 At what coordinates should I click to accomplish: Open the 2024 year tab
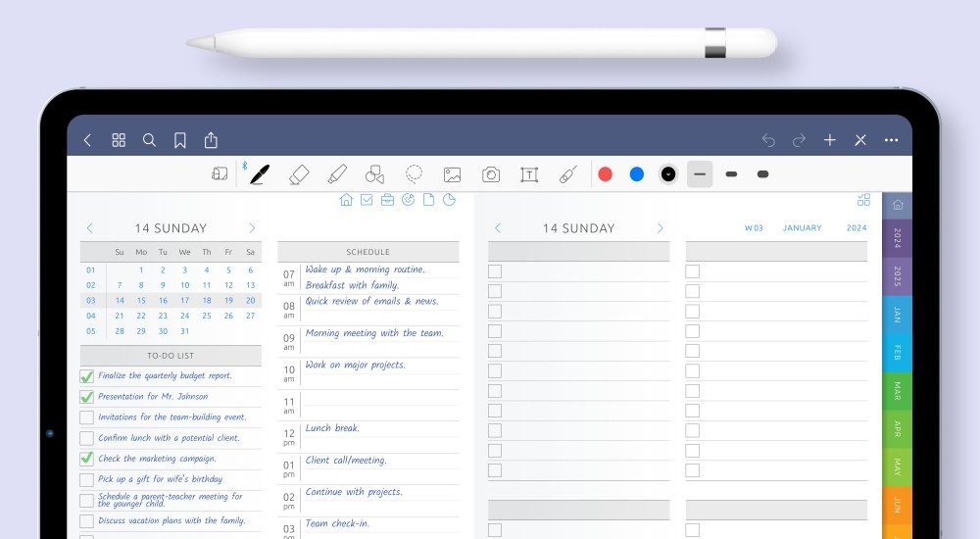[x=898, y=237]
